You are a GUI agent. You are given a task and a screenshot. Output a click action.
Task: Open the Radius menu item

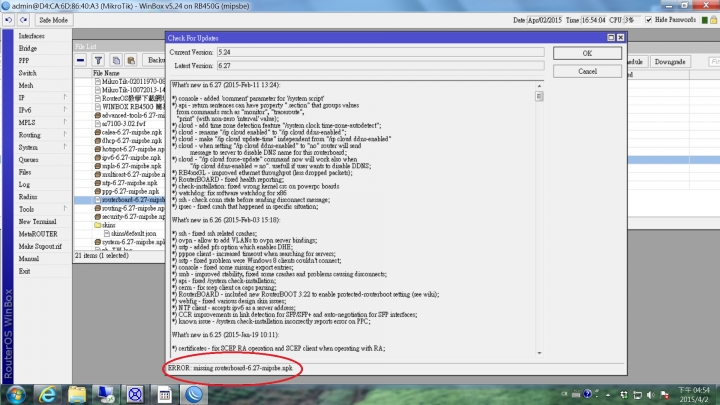click(x=28, y=197)
